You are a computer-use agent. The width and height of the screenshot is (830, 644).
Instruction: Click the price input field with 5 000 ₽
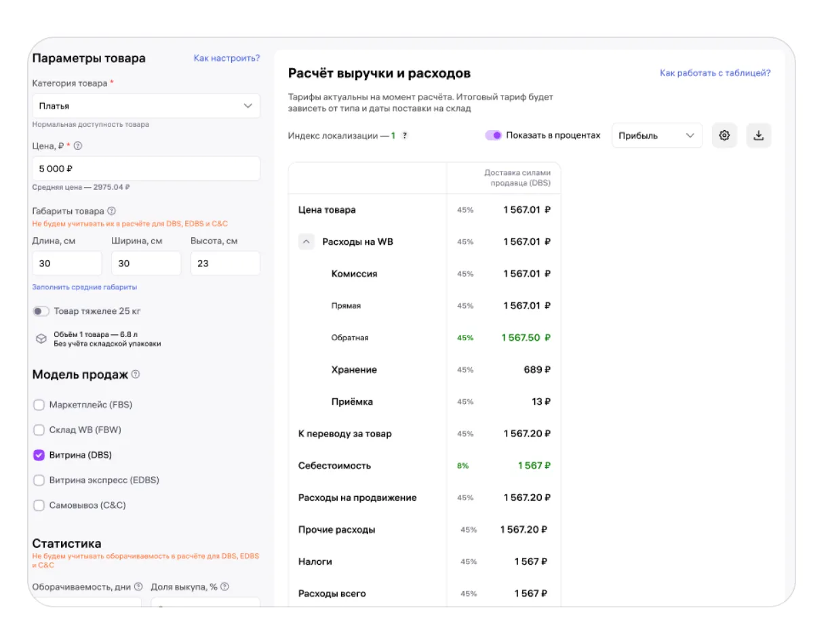click(x=146, y=169)
